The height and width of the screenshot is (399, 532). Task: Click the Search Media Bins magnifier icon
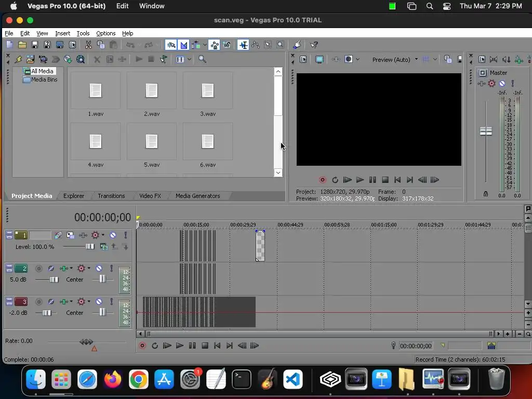[x=202, y=59]
